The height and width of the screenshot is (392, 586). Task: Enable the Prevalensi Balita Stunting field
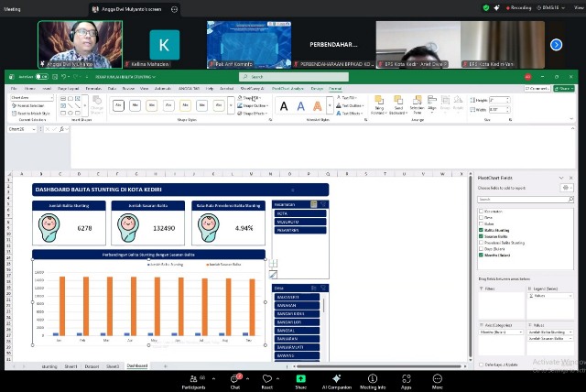pyautogui.click(x=481, y=242)
